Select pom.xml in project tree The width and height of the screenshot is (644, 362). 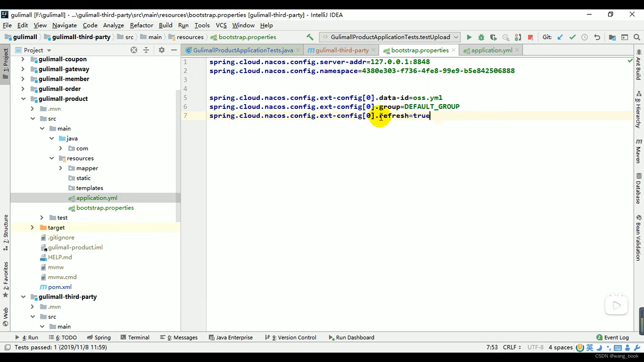pos(60,287)
